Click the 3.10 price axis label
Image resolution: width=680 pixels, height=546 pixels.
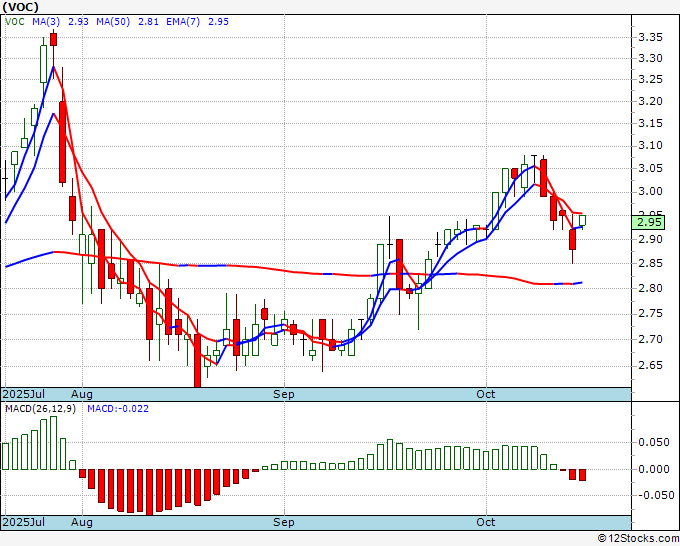tap(651, 145)
